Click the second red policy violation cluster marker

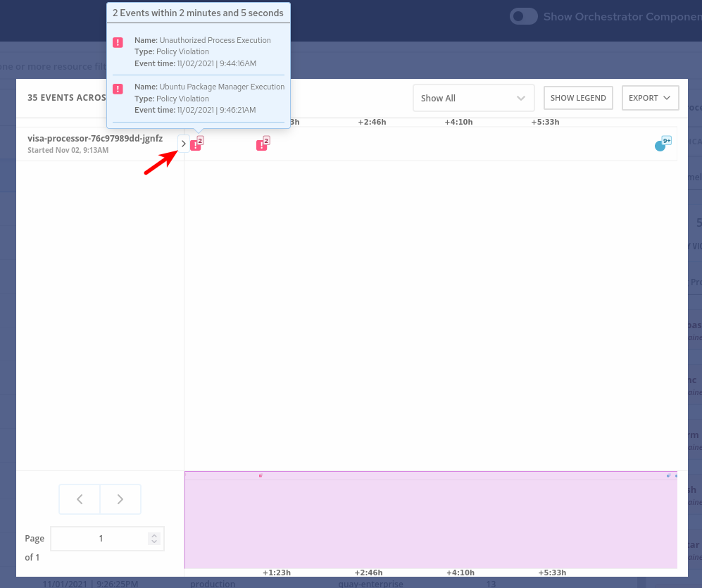[261, 145]
